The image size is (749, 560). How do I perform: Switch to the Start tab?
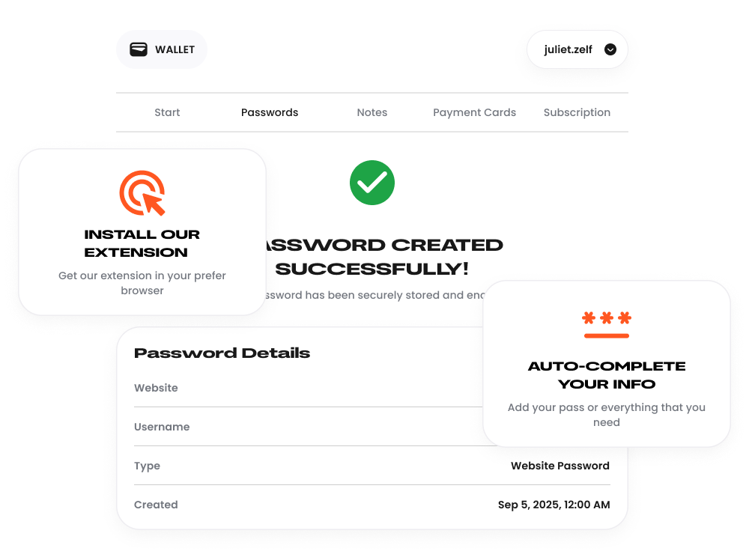click(x=167, y=112)
